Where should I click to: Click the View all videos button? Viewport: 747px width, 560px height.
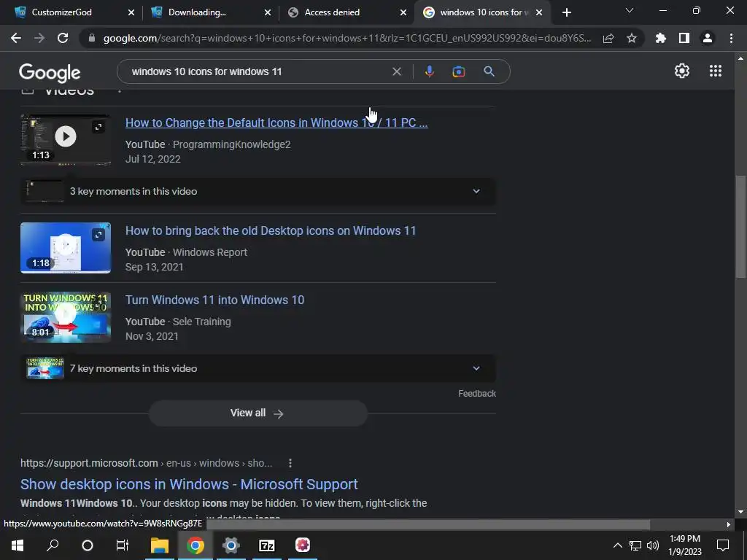258,413
